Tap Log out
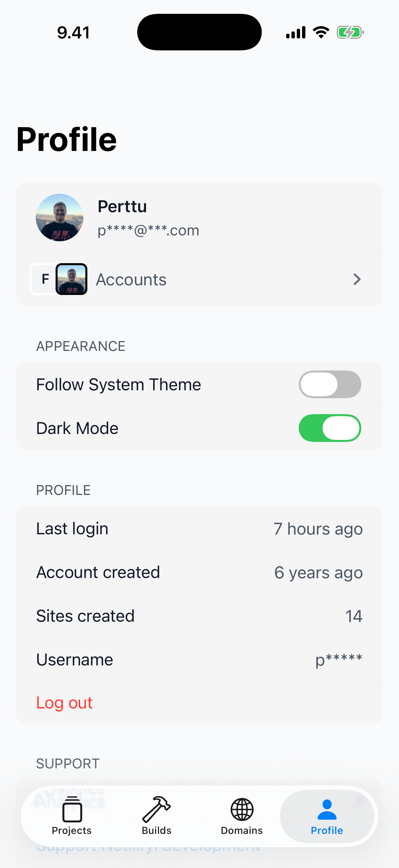Viewport: 399px width, 868px height. tap(64, 702)
